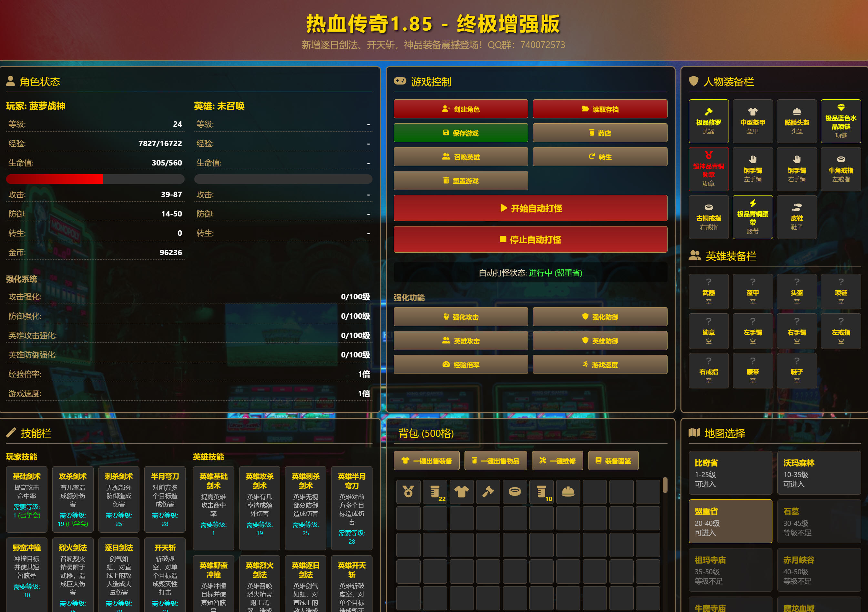
Task: Select the 超神品青铜勋章 medal slot
Action: (x=709, y=169)
